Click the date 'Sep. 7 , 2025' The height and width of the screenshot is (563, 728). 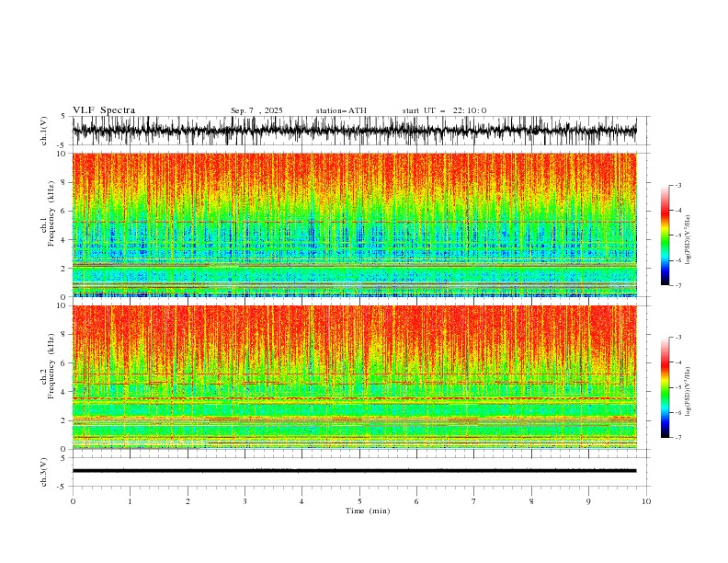point(256,110)
